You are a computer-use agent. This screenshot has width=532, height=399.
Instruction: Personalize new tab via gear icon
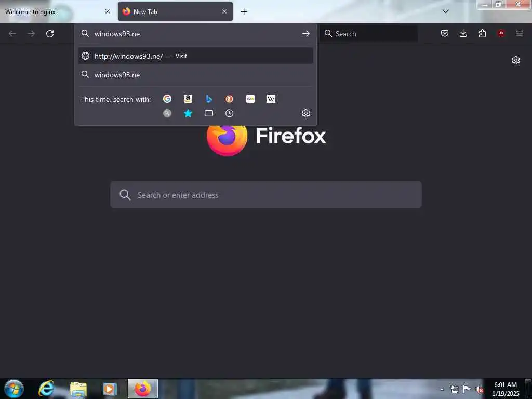[516, 60]
